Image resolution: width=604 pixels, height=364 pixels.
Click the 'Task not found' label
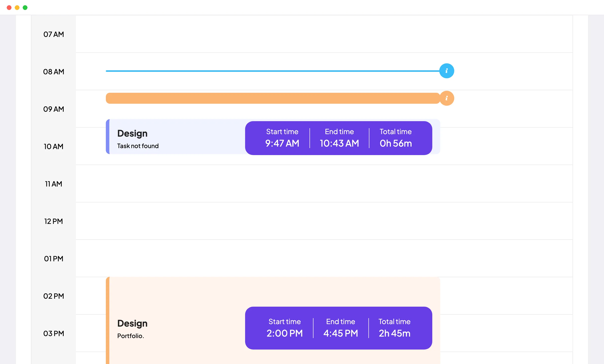coord(138,146)
